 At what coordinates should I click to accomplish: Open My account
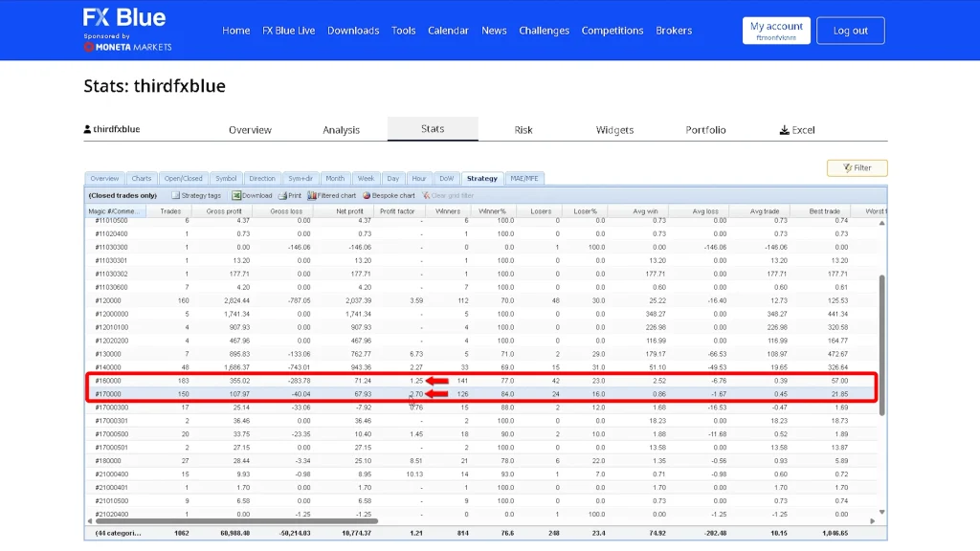tap(776, 31)
